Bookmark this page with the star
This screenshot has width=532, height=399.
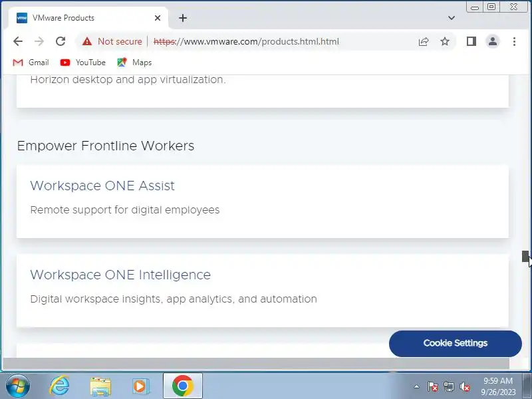pos(445,41)
